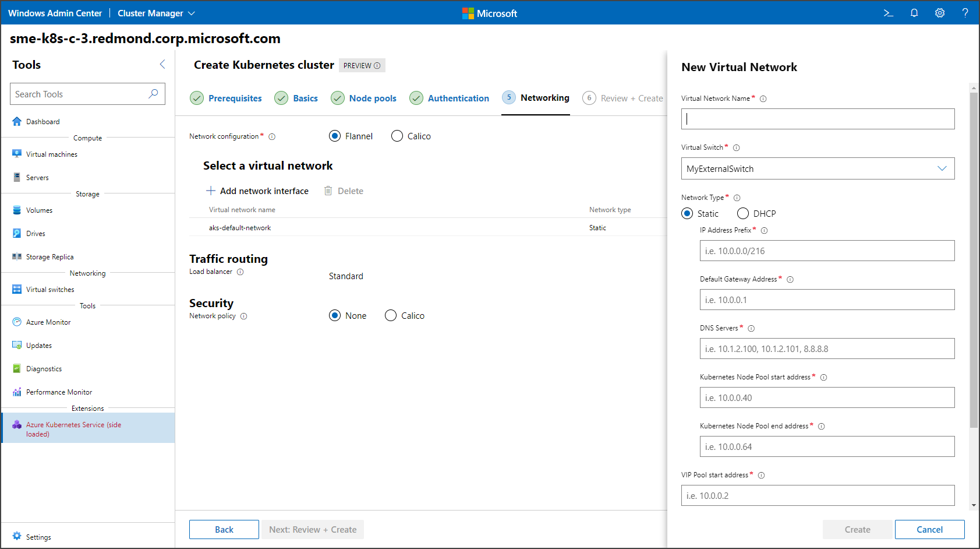Set network policy to Calico

pos(390,315)
